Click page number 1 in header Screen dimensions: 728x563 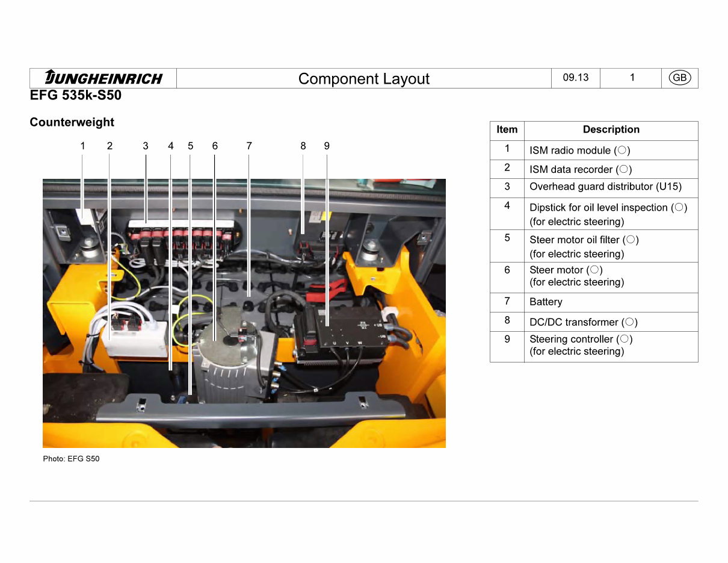632,78
